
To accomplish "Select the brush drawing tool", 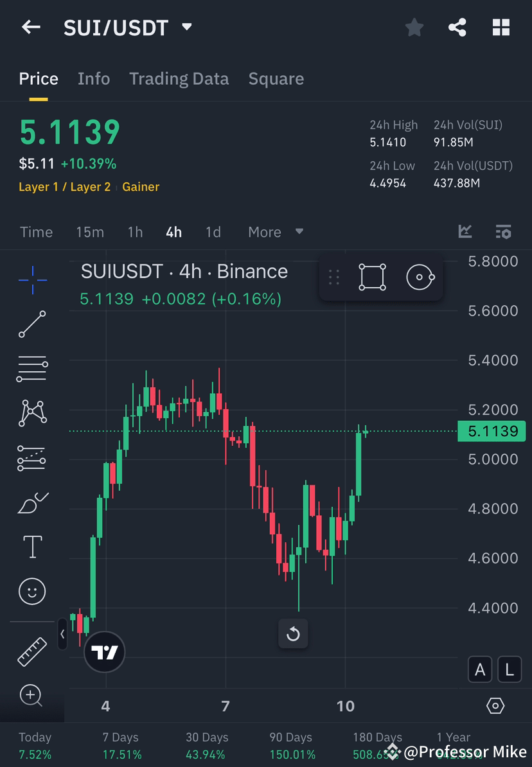I will [x=32, y=502].
